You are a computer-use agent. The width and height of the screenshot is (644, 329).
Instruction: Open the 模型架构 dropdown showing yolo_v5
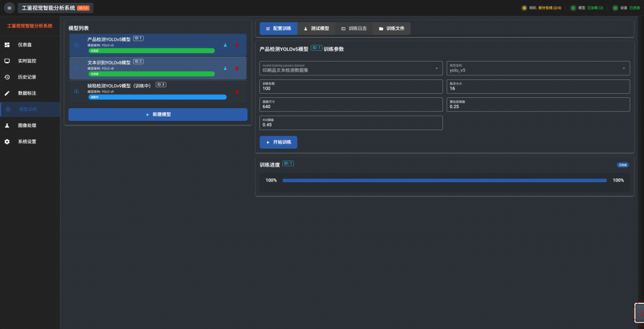[538, 68]
